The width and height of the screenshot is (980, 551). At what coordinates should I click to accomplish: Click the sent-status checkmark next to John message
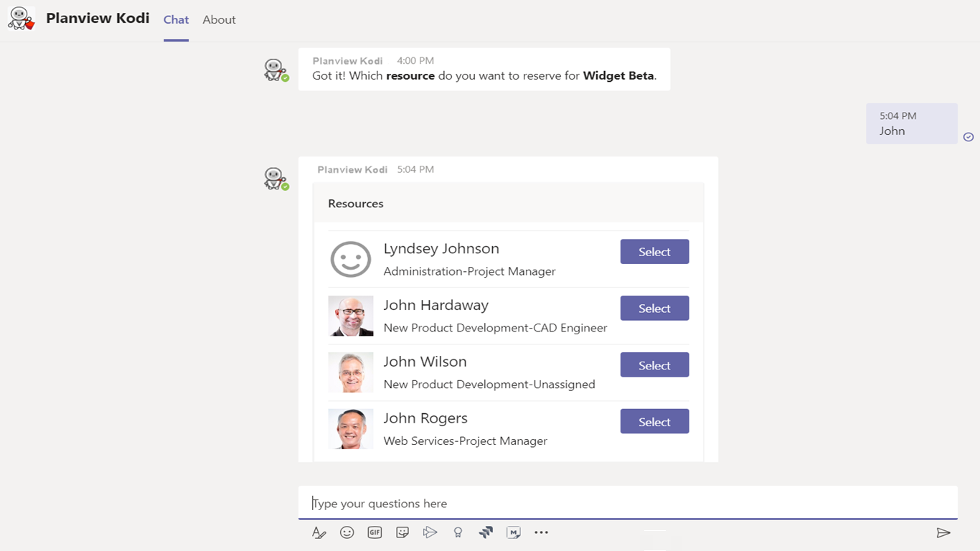[969, 137]
